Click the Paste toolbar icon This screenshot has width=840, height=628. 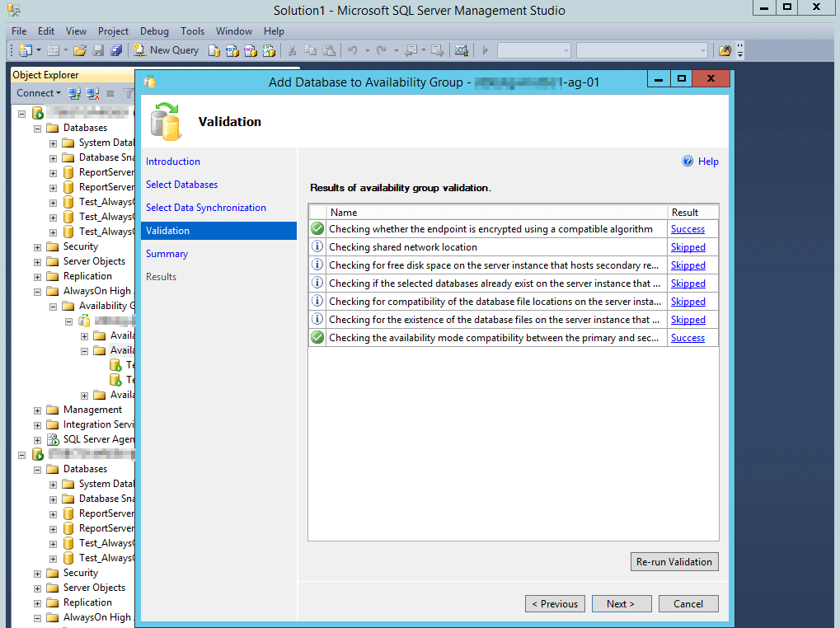[x=329, y=50]
